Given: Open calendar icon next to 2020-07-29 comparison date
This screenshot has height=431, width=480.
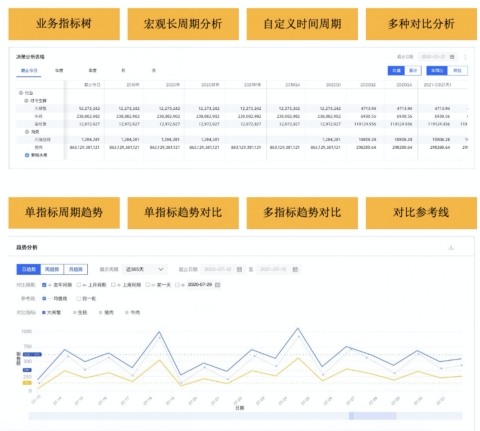Looking at the screenshot, I should pos(218,285).
